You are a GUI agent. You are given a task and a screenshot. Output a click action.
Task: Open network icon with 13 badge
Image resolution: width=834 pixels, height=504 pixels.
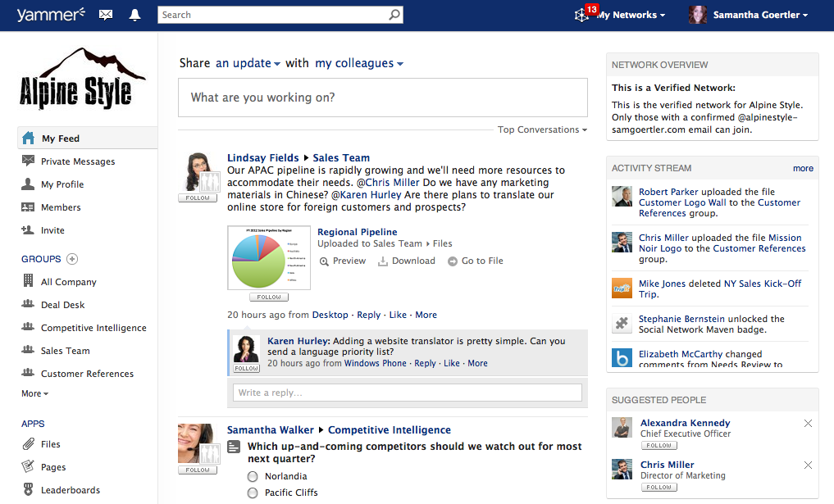[x=582, y=16]
